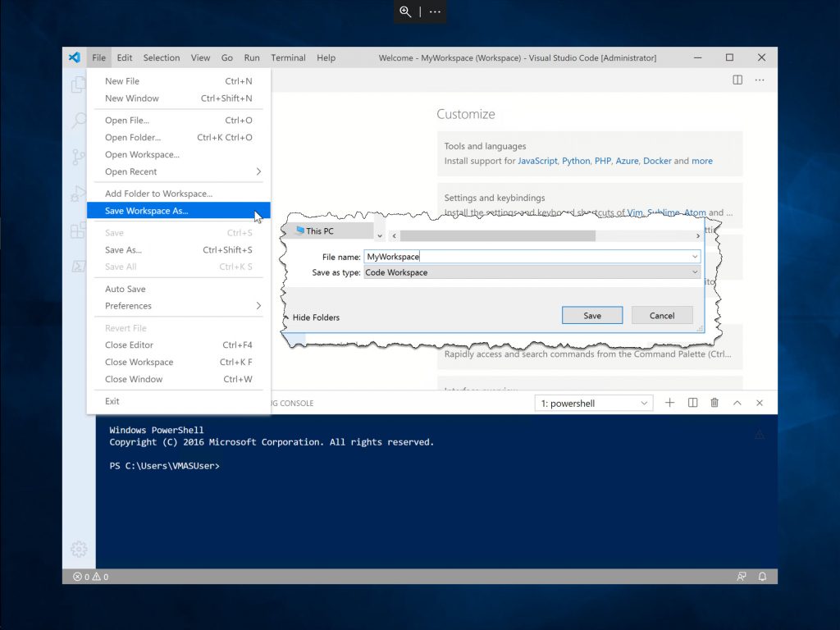The image size is (840, 630).
Task: Open the Selection menu
Action: [x=162, y=58]
